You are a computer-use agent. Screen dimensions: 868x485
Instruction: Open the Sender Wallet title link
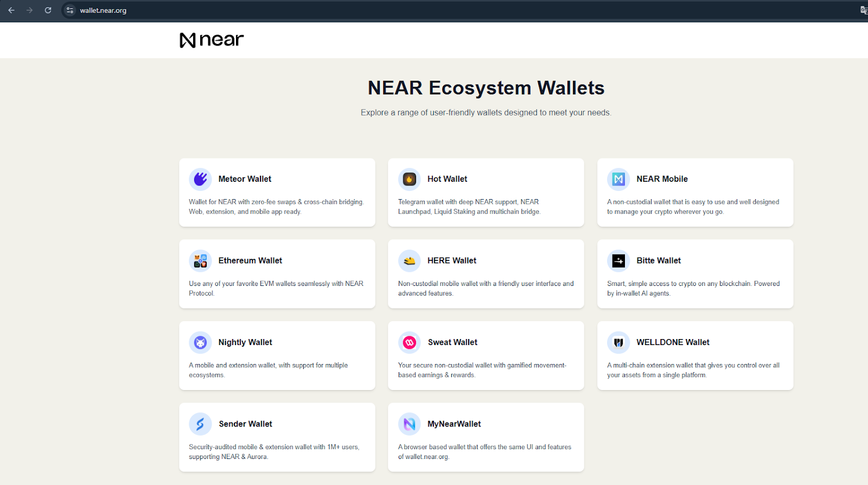click(x=245, y=424)
